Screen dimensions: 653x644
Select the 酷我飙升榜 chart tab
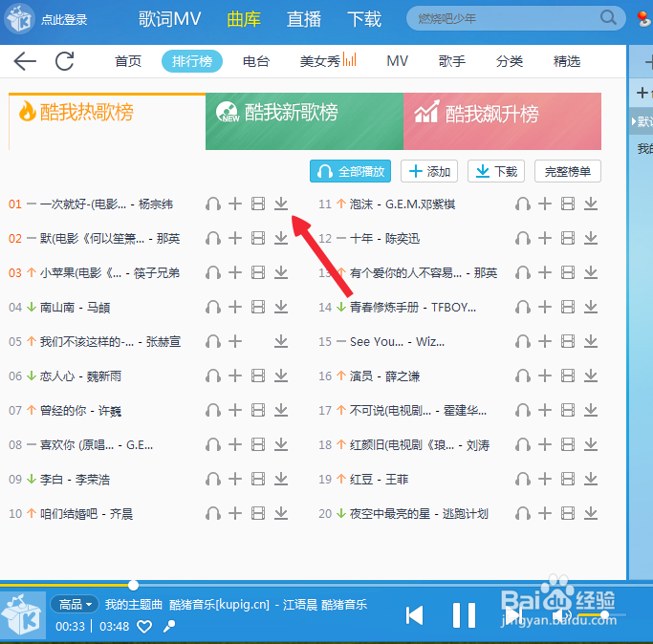click(502, 121)
